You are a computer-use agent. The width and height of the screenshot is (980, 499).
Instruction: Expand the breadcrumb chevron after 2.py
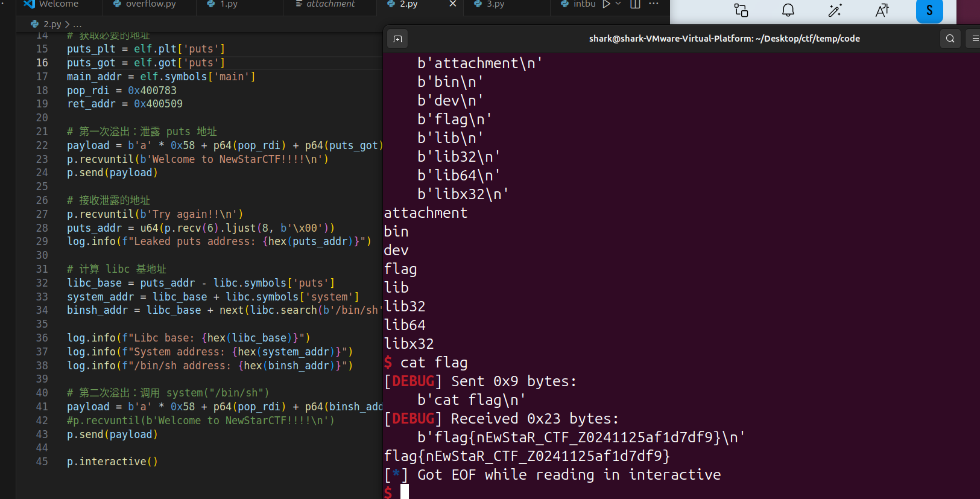67,24
